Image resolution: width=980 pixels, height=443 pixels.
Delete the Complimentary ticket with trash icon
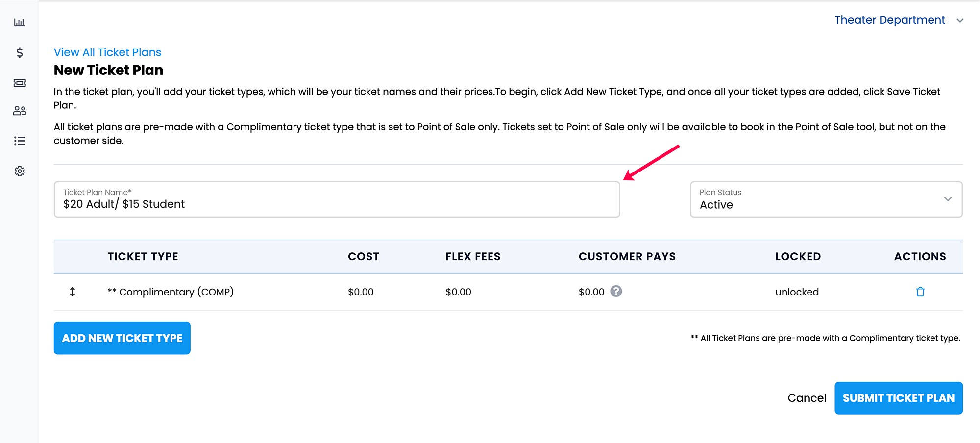[920, 292]
